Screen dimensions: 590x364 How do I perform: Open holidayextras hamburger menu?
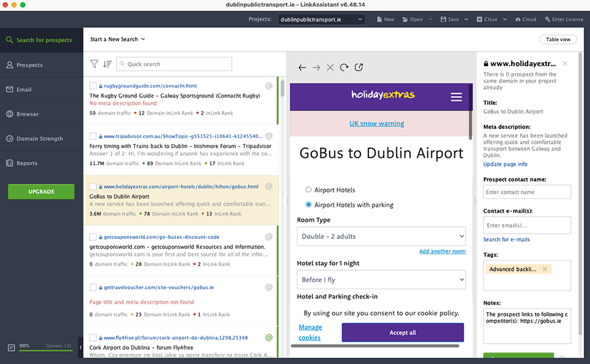(x=456, y=97)
